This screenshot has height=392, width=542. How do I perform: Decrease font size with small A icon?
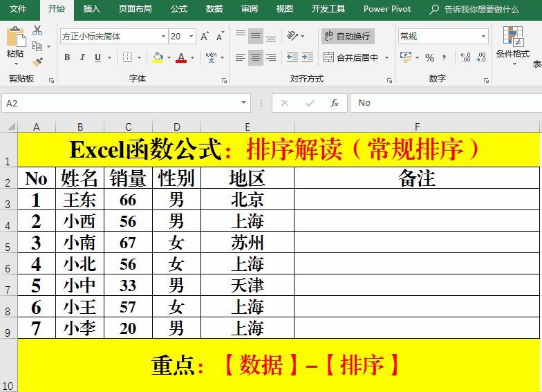pyautogui.click(x=220, y=36)
